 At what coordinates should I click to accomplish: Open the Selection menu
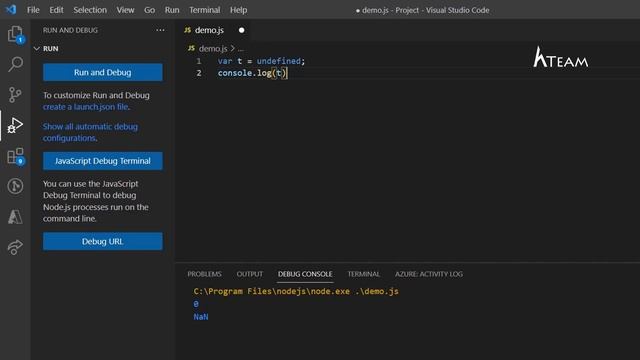coord(90,10)
